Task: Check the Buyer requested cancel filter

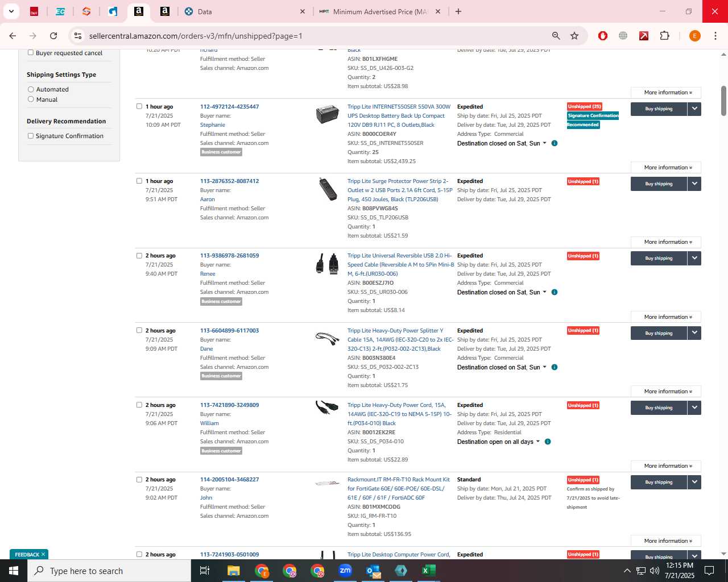Action: (31, 53)
